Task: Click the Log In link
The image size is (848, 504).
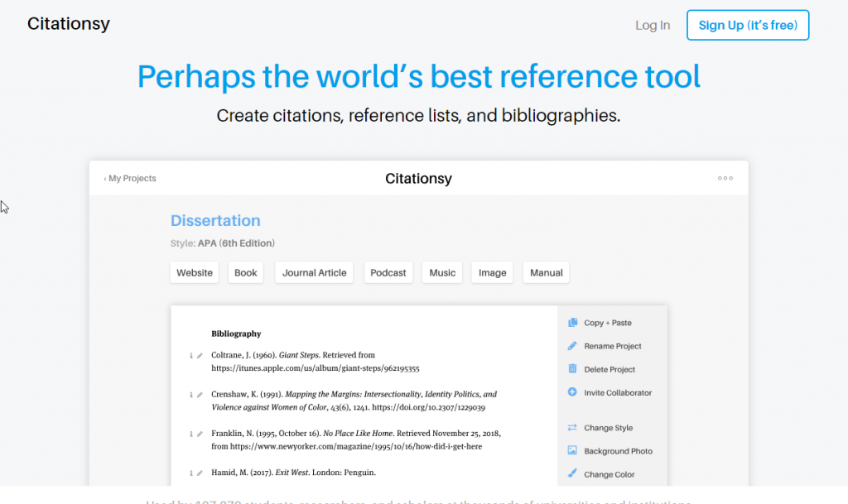Action: tap(653, 25)
